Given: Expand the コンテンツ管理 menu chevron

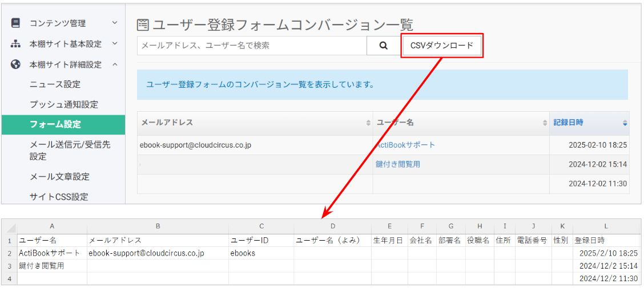Looking at the screenshot, I should (115, 23).
